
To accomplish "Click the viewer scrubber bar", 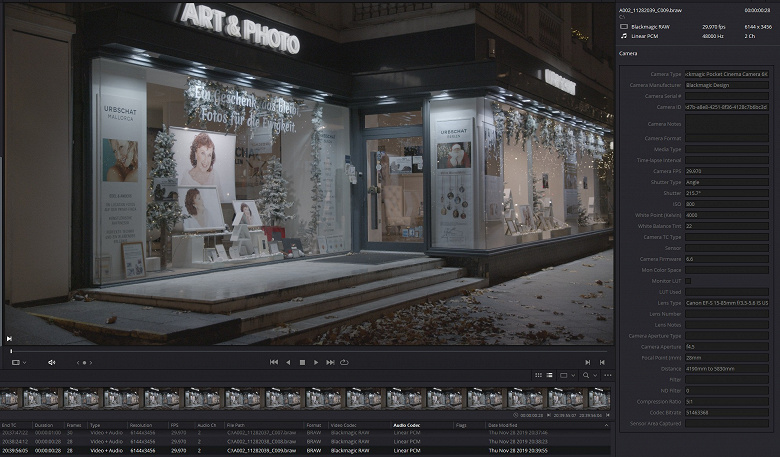I will tap(300, 351).
